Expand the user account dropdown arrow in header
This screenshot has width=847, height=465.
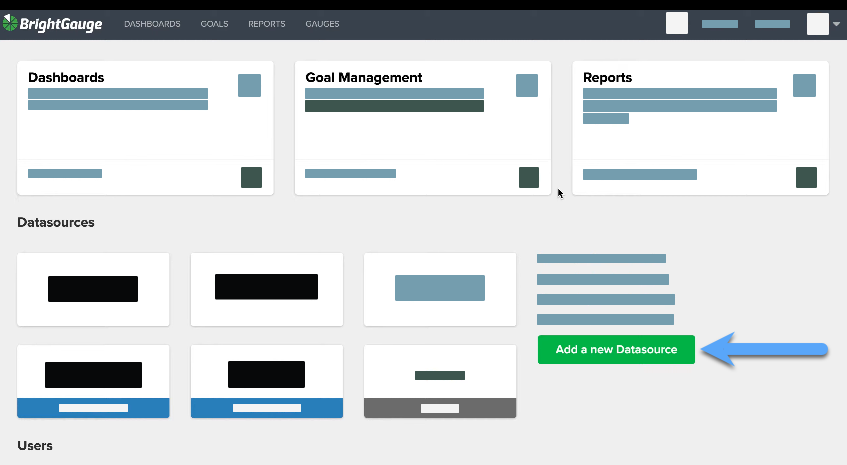click(836, 24)
